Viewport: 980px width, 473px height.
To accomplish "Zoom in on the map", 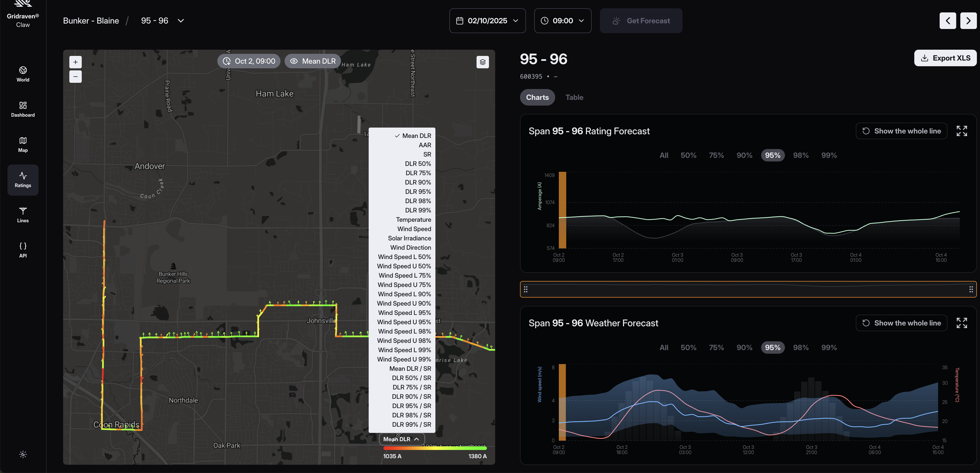I will click(75, 62).
